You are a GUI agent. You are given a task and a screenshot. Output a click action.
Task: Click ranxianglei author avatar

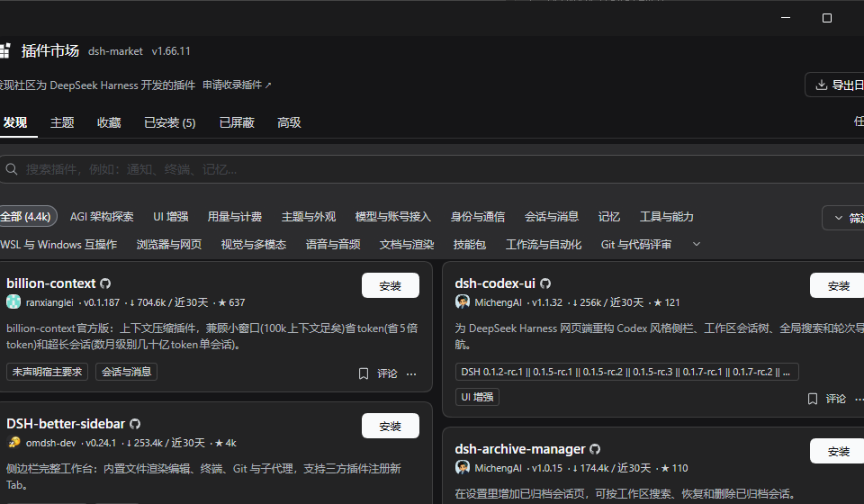[x=13, y=301]
